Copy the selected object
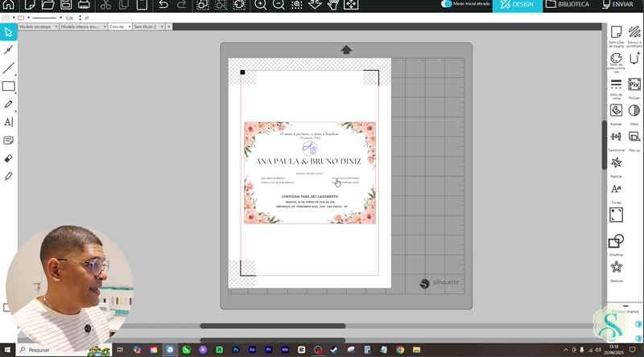Image resolution: width=644 pixels, height=357 pixels. tap(124, 5)
